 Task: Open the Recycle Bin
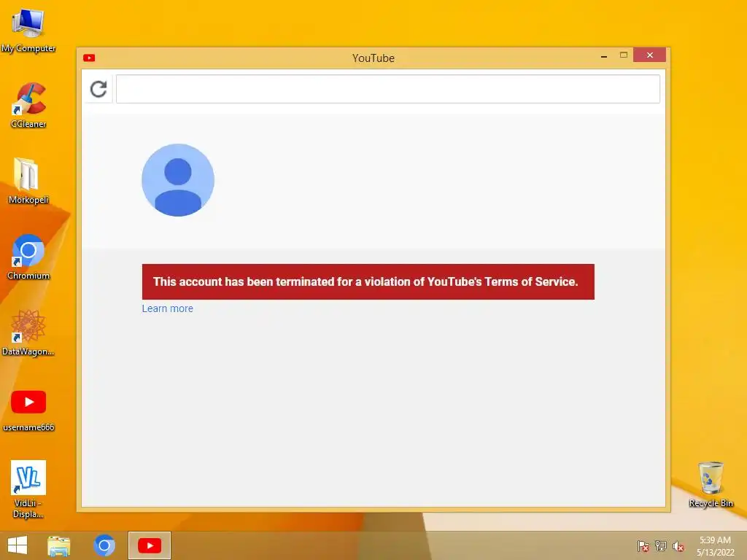[x=711, y=485]
